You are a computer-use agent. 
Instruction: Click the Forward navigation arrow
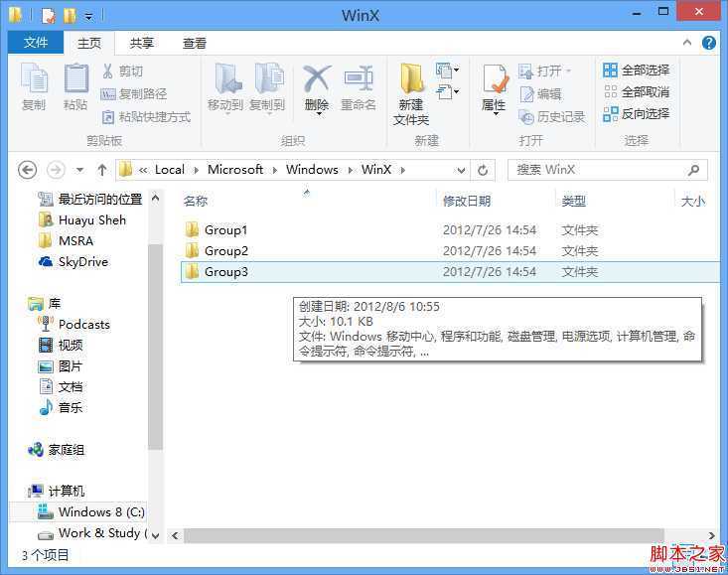coord(56,170)
